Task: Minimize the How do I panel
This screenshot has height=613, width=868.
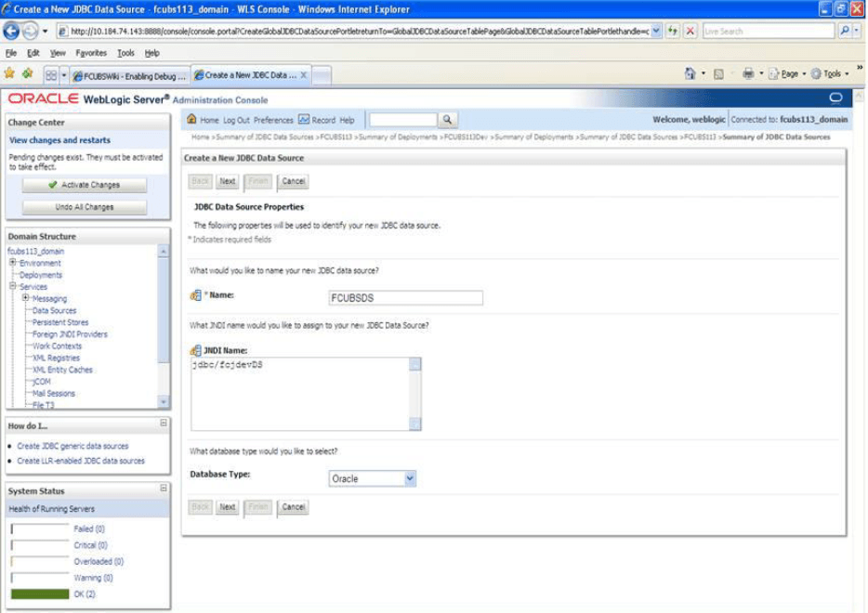Action: coord(164,424)
